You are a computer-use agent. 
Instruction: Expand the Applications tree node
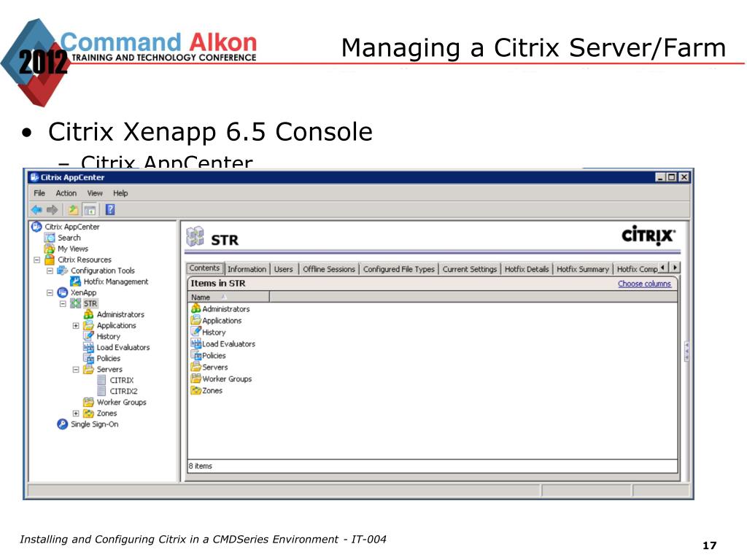[x=75, y=325]
